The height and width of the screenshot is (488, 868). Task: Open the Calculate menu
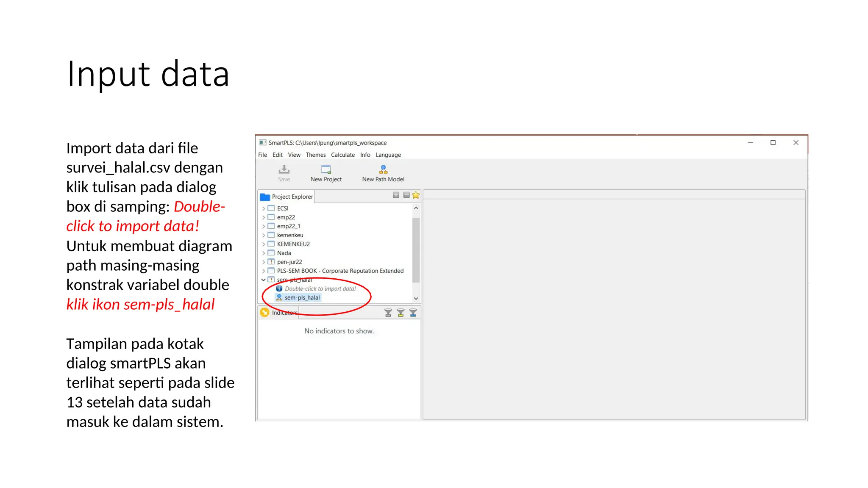point(343,155)
